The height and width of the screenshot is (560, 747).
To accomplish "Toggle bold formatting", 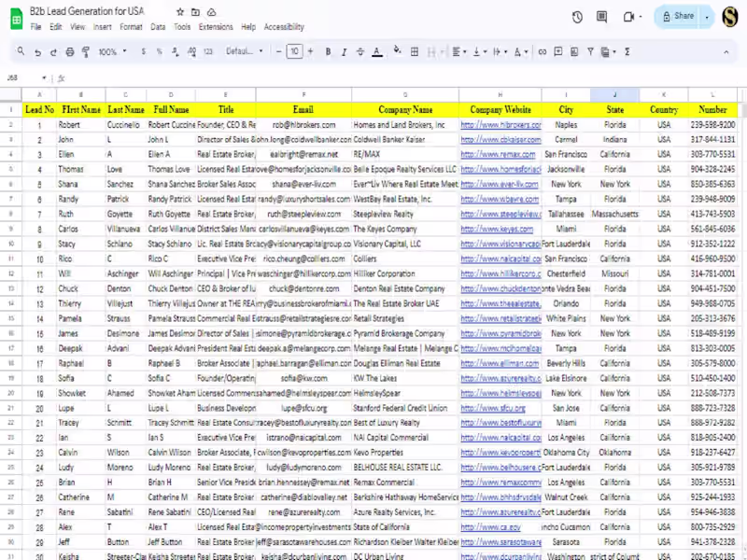I will point(328,51).
